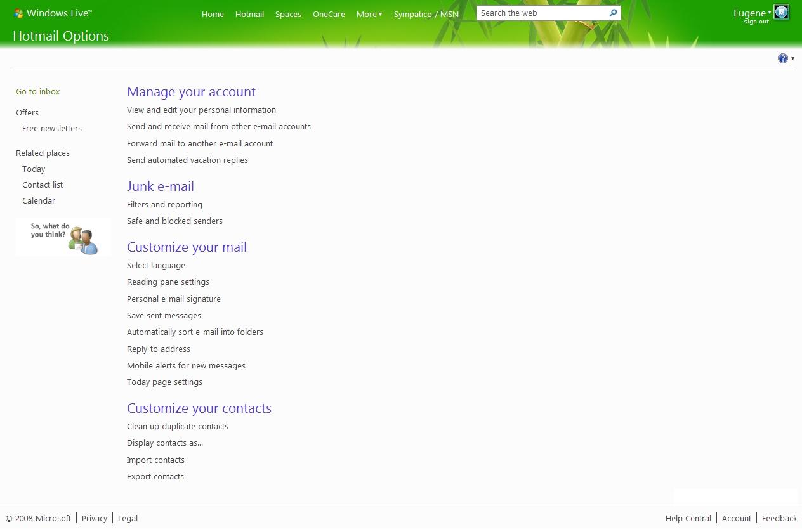Open Spaces in the top navigation
The width and height of the screenshot is (802, 532).
[288, 14]
